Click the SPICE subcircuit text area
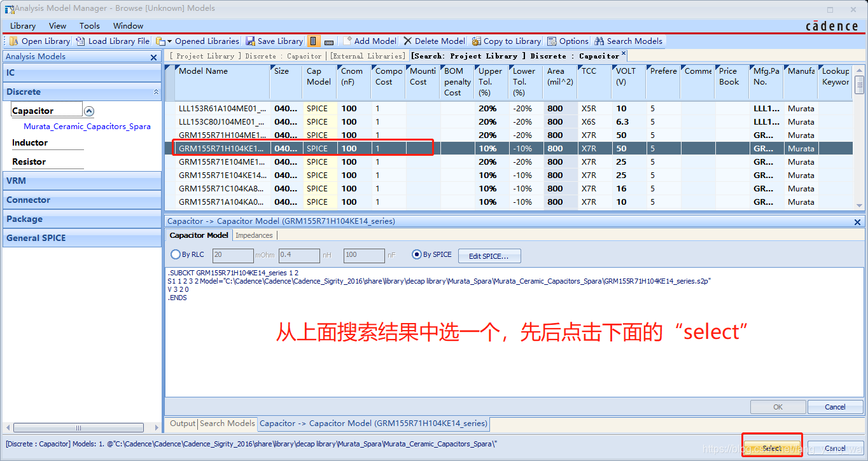This screenshot has height=461, width=868. tap(514, 332)
